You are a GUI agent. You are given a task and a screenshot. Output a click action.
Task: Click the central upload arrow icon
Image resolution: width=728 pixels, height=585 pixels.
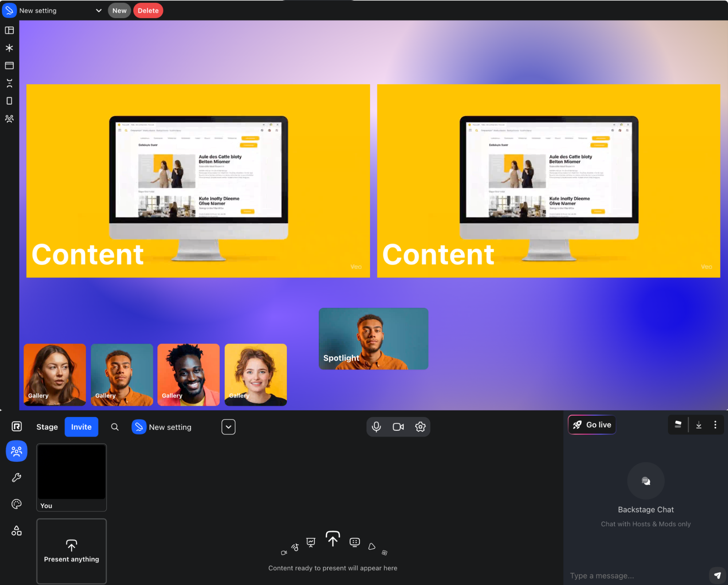(332, 539)
